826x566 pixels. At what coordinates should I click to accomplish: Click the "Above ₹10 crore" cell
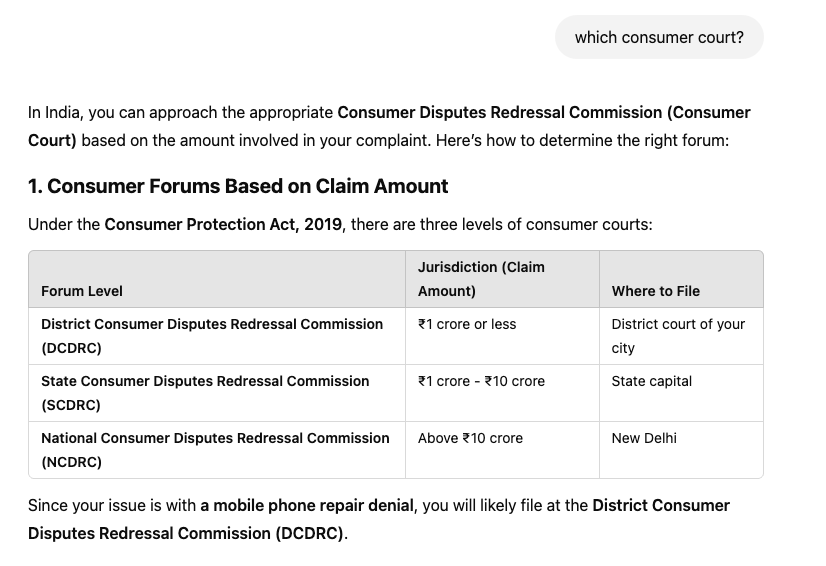(470, 438)
